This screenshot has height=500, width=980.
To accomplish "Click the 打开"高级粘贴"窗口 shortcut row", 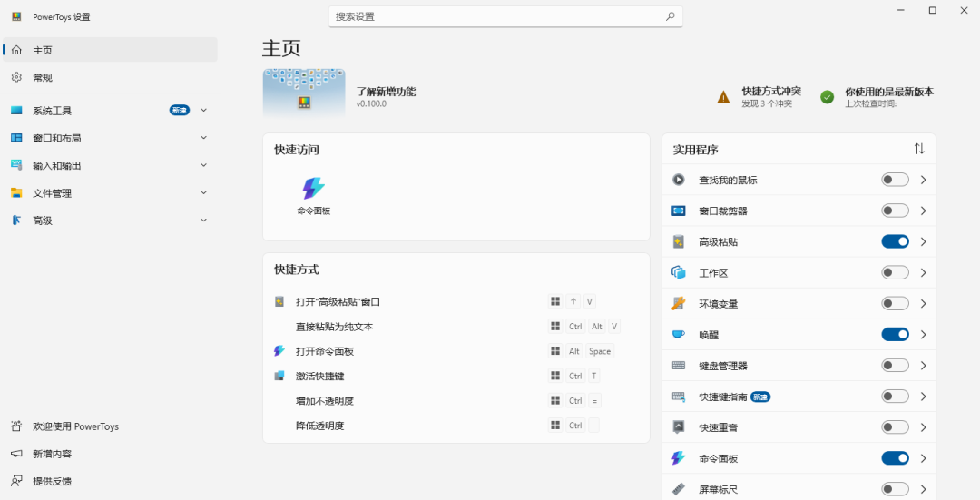I will coord(456,302).
